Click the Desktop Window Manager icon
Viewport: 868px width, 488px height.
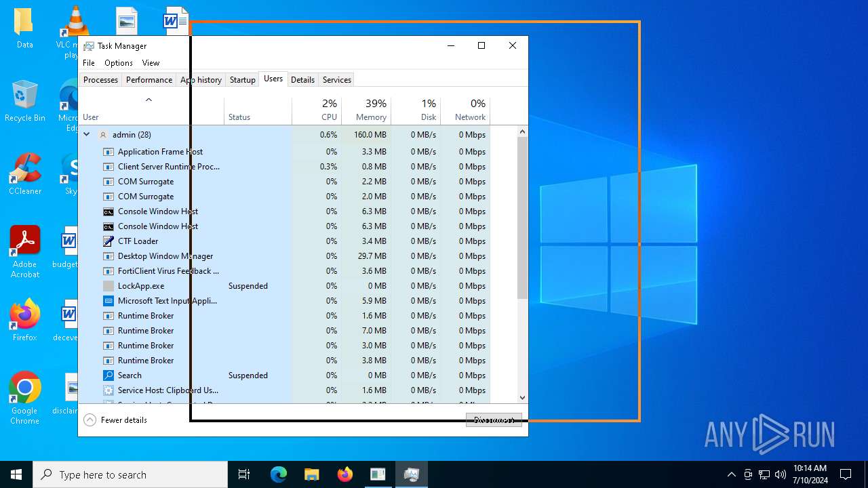coord(108,256)
